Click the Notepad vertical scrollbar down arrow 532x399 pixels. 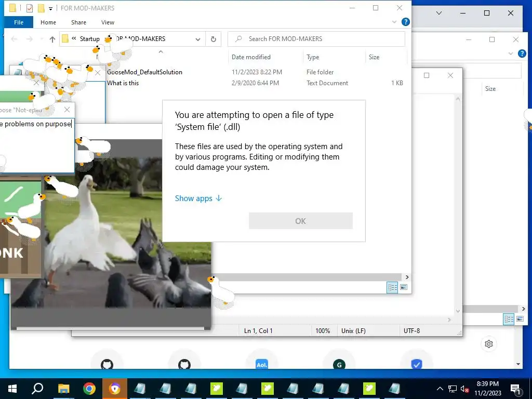(458, 311)
